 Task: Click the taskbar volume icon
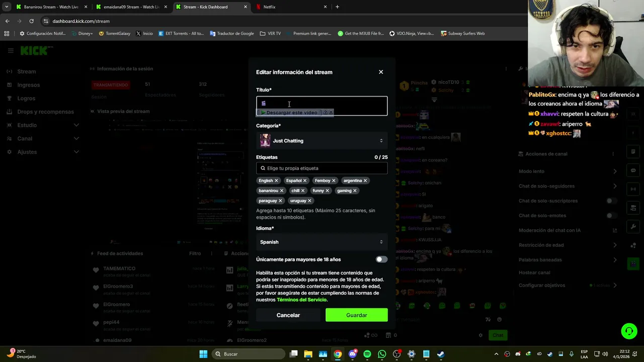coord(605,354)
